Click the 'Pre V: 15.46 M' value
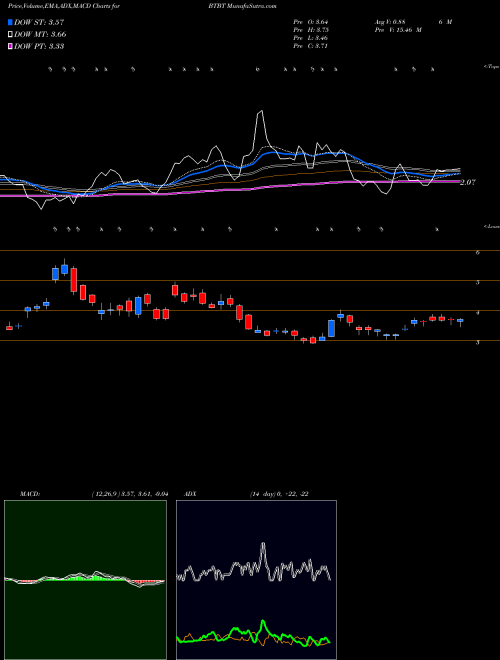Image resolution: width=500 pixels, height=660 pixels. [398, 30]
